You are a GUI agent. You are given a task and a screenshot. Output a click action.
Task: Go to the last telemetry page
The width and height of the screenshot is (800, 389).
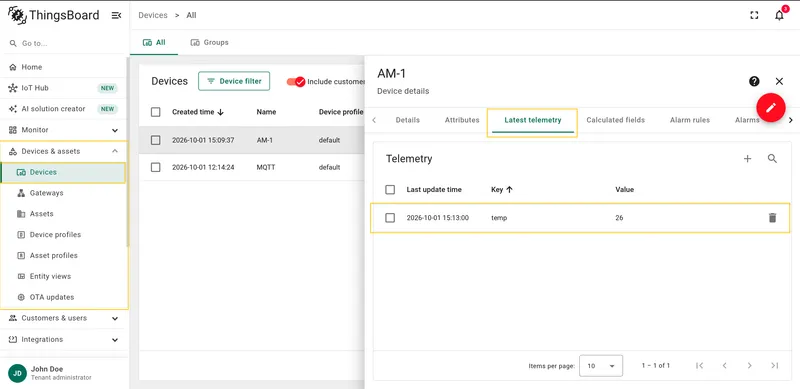pyautogui.click(x=774, y=366)
